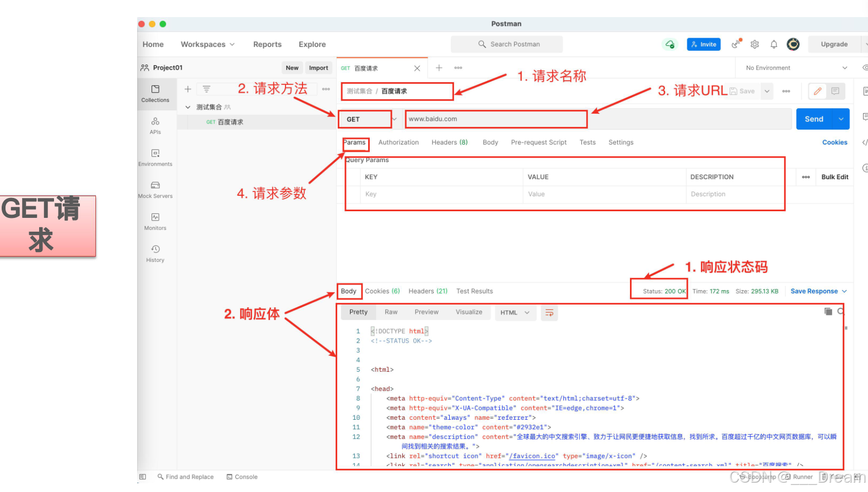Image resolution: width=868 pixels, height=492 pixels.
Task: Switch to Headers (8) request tab
Action: (x=450, y=142)
